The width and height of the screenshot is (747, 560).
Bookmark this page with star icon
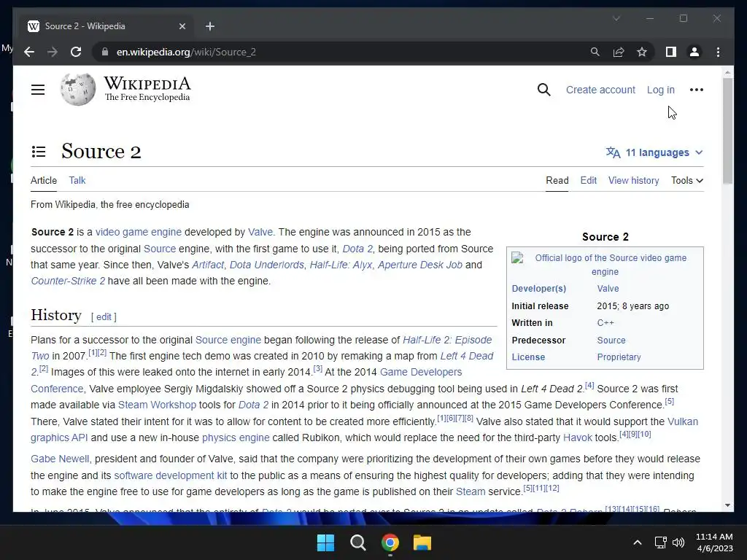(x=642, y=52)
